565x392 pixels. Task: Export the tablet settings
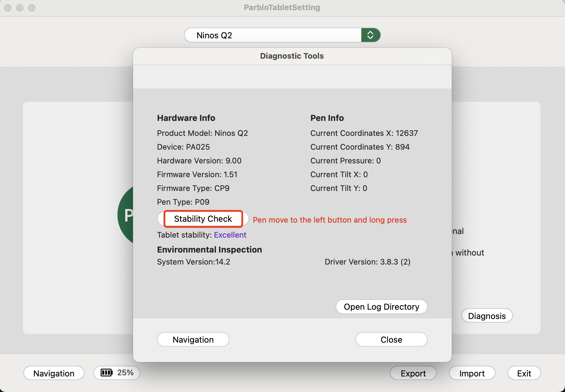[413, 373]
